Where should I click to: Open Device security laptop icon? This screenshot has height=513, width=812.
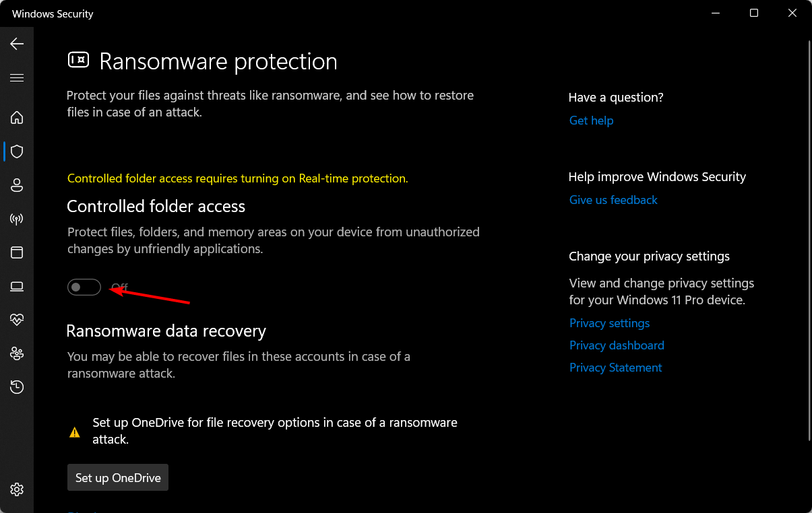[17, 287]
